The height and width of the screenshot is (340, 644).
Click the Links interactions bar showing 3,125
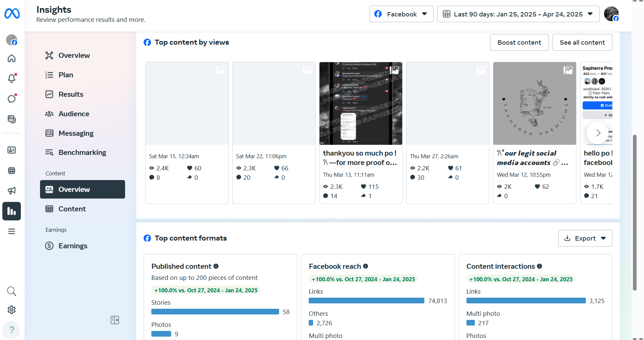(526, 301)
